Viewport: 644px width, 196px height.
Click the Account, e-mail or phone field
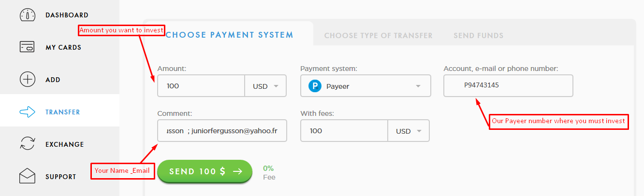click(508, 85)
